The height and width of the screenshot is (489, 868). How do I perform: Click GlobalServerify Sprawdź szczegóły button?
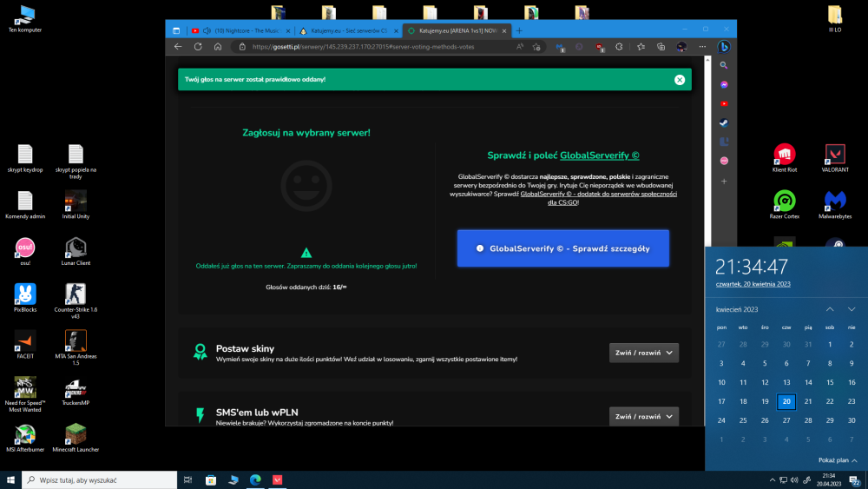(x=563, y=248)
